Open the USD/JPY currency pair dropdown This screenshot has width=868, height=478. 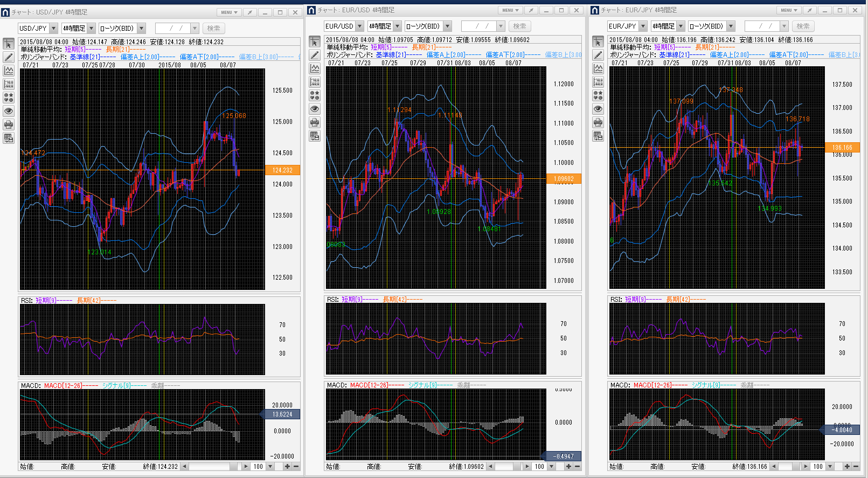53,29
